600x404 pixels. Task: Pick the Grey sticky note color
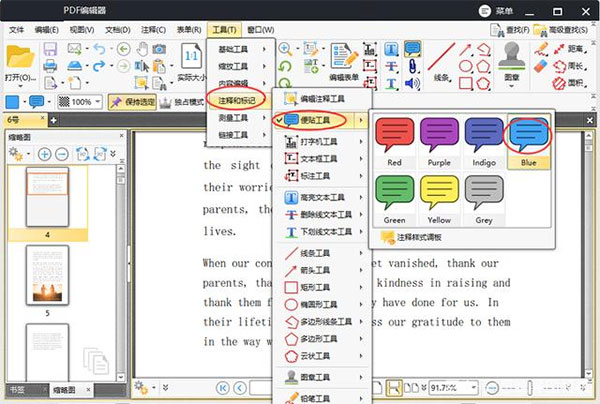coord(484,199)
